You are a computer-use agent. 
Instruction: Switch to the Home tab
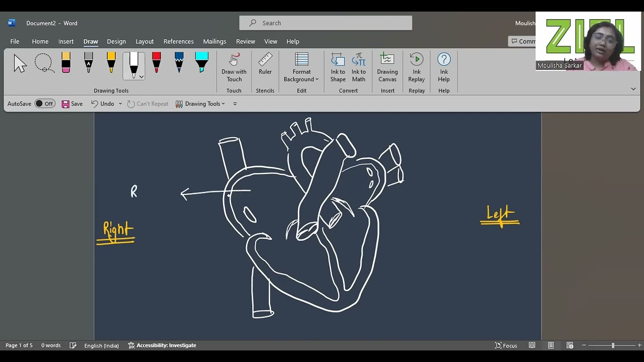click(x=40, y=41)
